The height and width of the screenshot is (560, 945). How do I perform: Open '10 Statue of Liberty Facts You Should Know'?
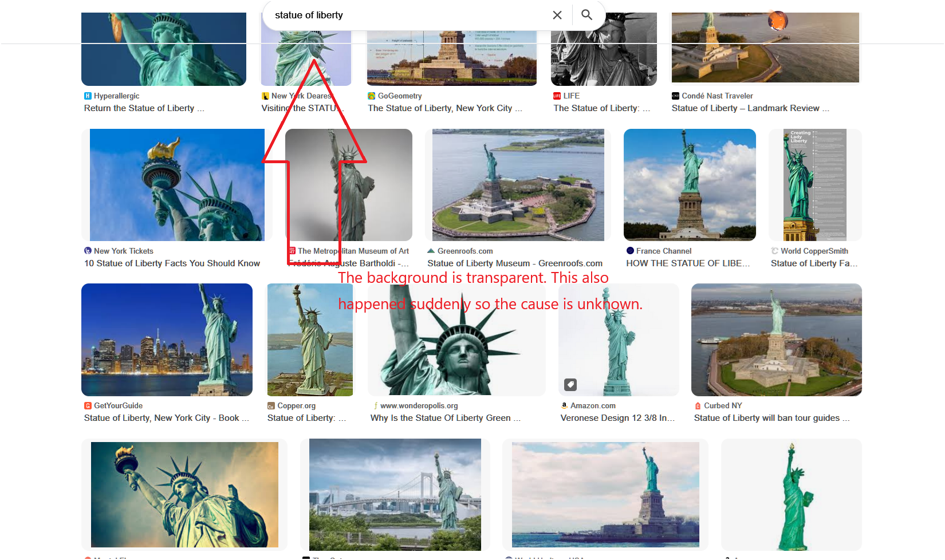(172, 263)
